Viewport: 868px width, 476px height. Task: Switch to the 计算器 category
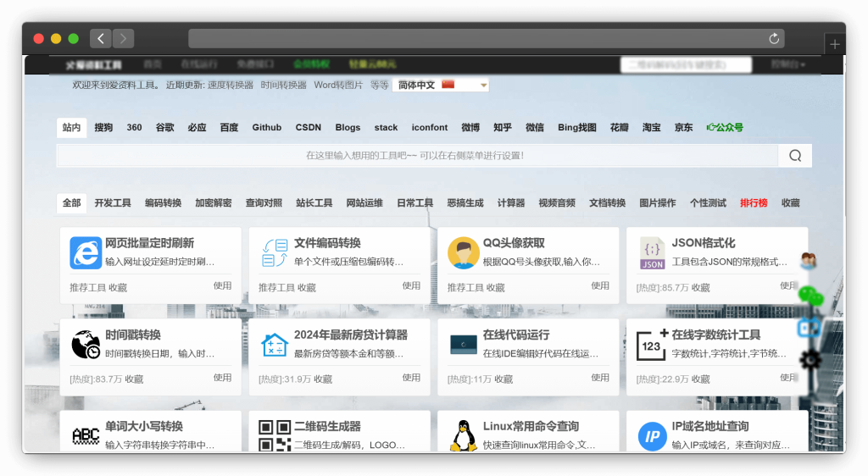[511, 203]
